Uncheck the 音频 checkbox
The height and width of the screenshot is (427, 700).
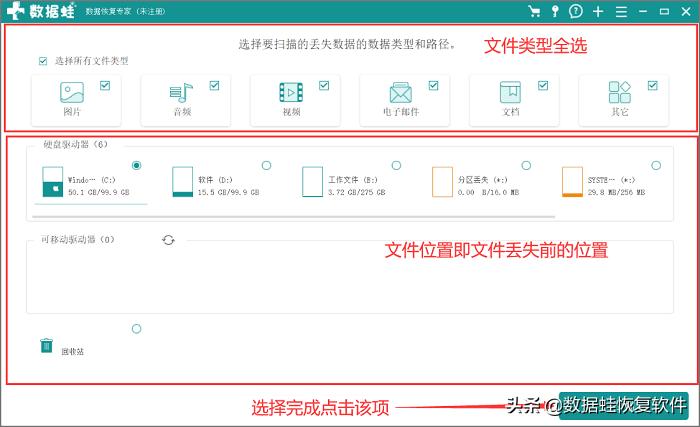(x=214, y=85)
